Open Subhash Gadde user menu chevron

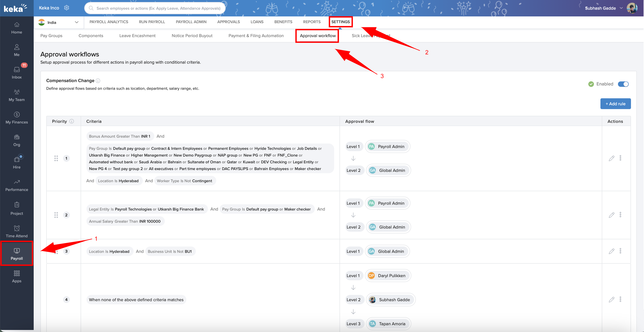(x=621, y=8)
